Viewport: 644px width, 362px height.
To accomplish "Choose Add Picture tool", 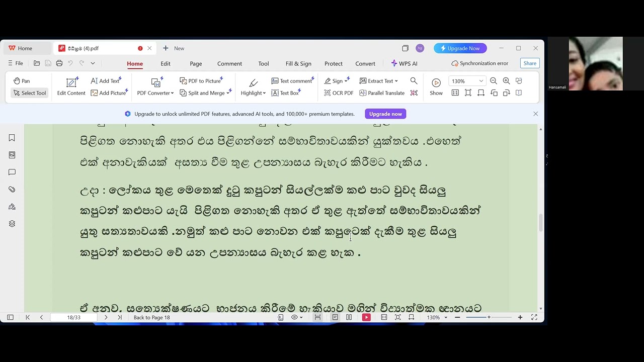I will [x=109, y=93].
